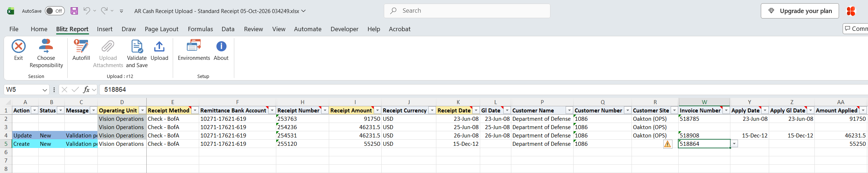Click the Undo arrow
The width and height of the screenshot is (868, 173).
(87, 11)
